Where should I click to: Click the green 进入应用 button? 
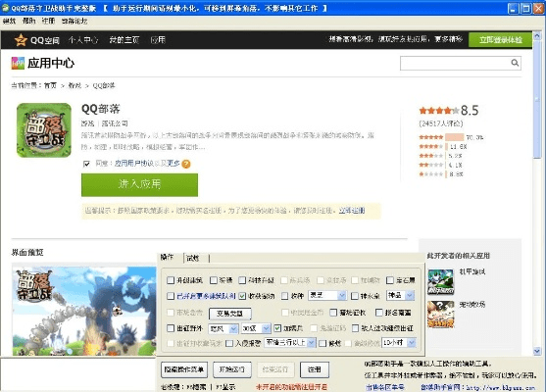point(139,185)
